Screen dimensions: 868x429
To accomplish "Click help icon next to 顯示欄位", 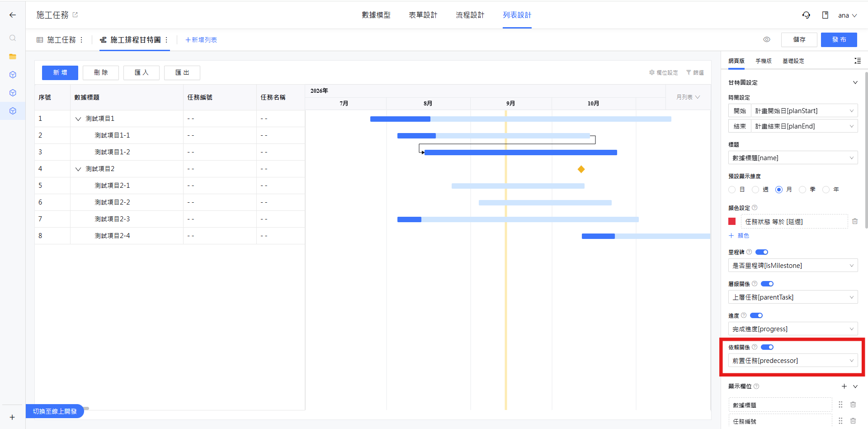I will [x=756, y=386].
